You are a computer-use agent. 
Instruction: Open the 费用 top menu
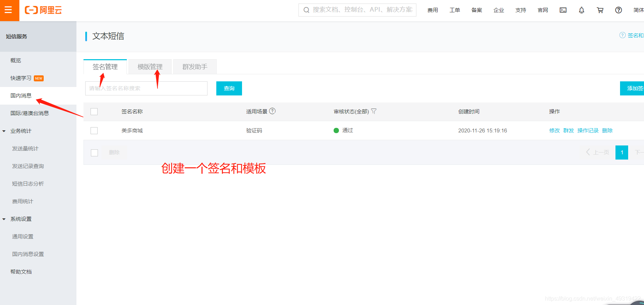click(x=433, y=10)
